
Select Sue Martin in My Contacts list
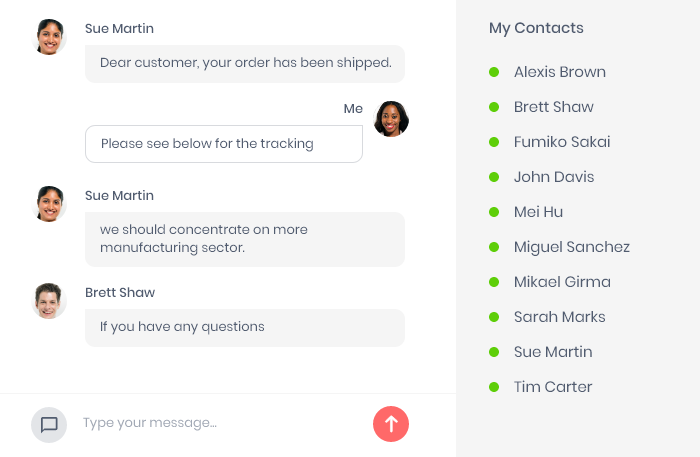(552, 352)
